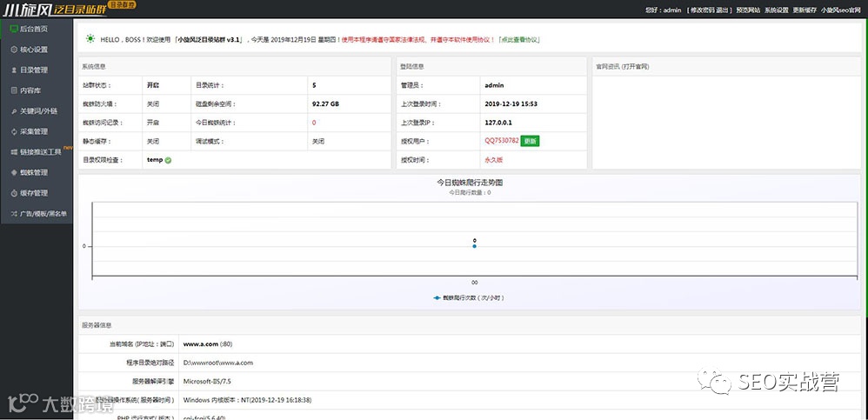
Task: Click the 调试模式 value 关闭
Action: (x=318, y=141)
